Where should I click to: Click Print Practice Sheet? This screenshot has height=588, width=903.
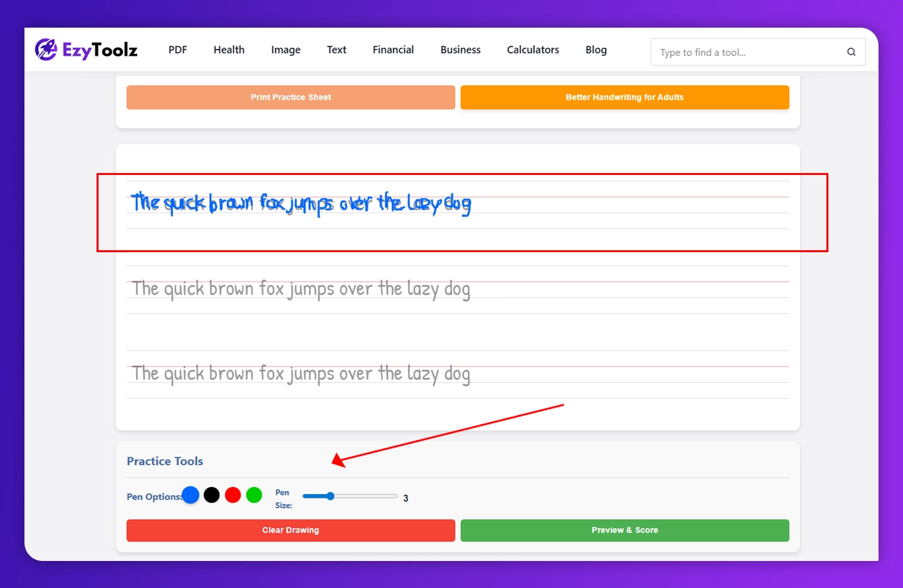290,97
